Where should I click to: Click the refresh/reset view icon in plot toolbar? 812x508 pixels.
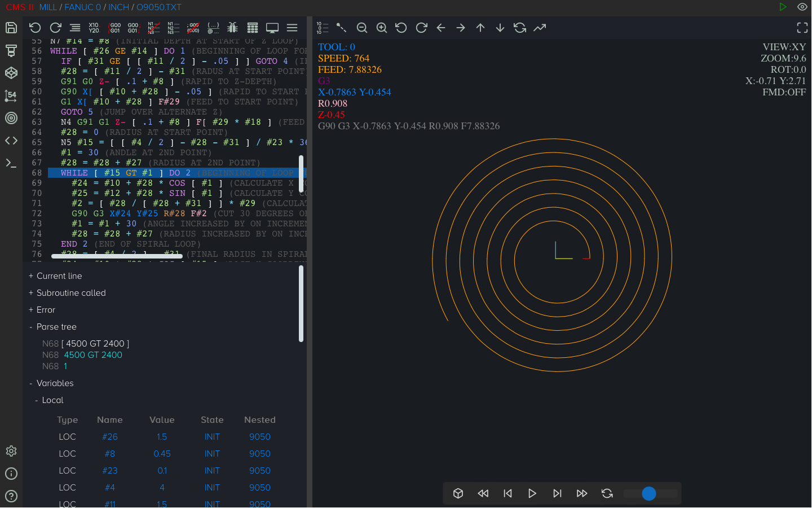click(x=520, y=28)
